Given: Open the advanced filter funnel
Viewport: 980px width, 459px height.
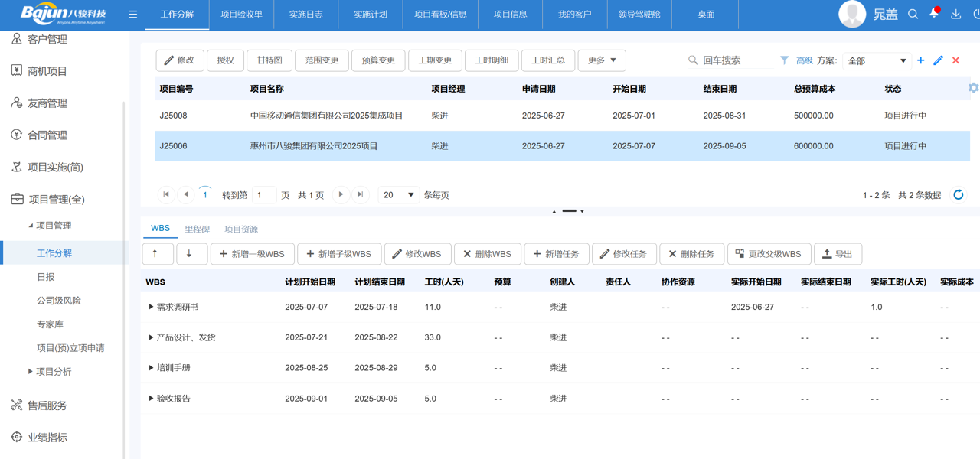Looking at the screenshot, I should pos(784,60).
